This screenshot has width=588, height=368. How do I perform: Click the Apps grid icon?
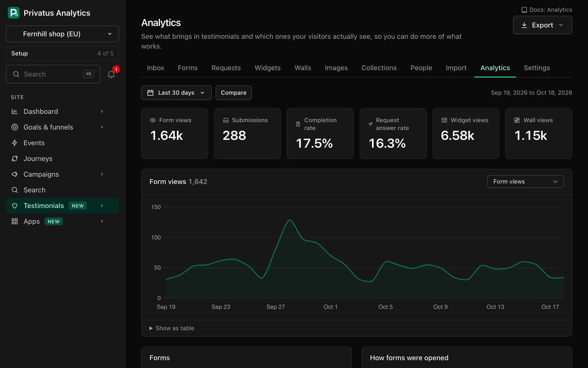click(15, 221)
